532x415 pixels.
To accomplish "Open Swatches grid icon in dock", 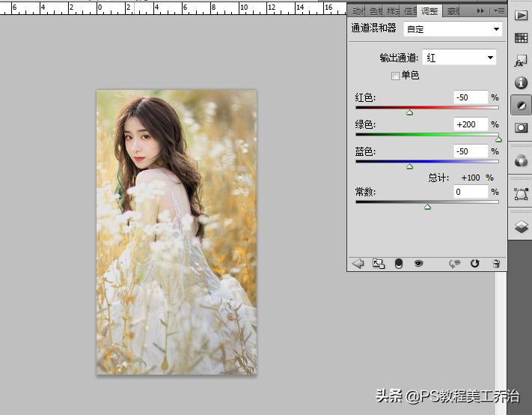I will [521, 37].
